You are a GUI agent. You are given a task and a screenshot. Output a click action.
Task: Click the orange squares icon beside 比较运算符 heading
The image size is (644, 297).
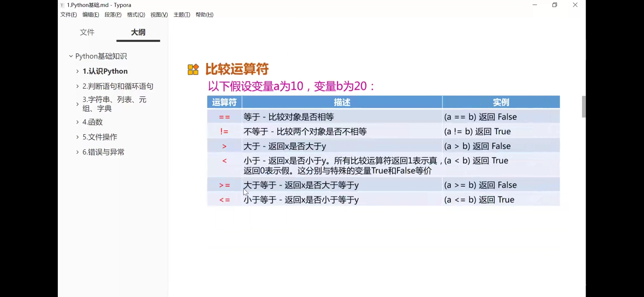(x=193, y=69)
